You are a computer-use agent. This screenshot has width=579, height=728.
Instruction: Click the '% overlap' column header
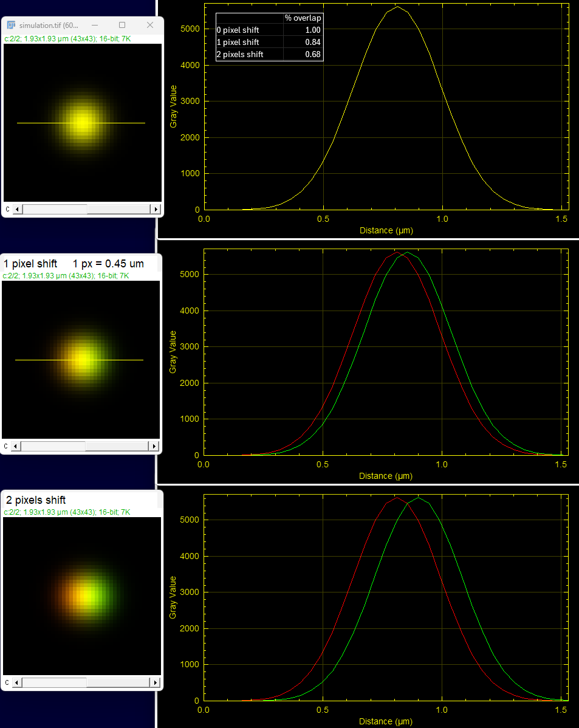[x=303, y=18]
